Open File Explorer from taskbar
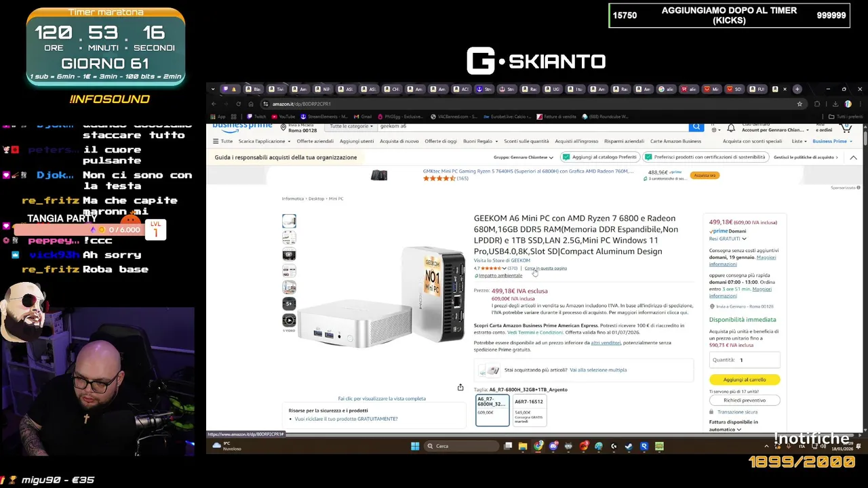The width and height of the screenshot is (868, 488). (523, 446)
